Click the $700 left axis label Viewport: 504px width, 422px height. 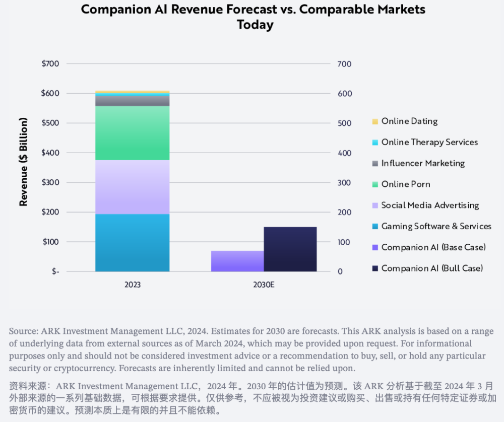pyautogui.click(x=50, y=63)
